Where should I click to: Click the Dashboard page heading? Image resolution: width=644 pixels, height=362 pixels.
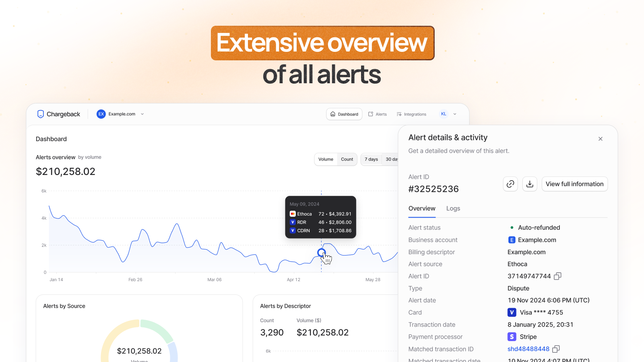click(x=51, y=139)
